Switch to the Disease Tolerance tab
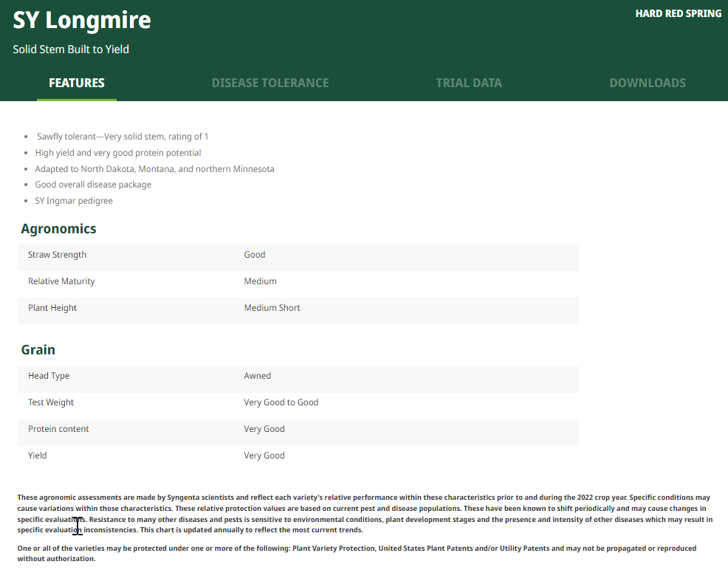This screenshot has width=728, height=570. (270, 83)
